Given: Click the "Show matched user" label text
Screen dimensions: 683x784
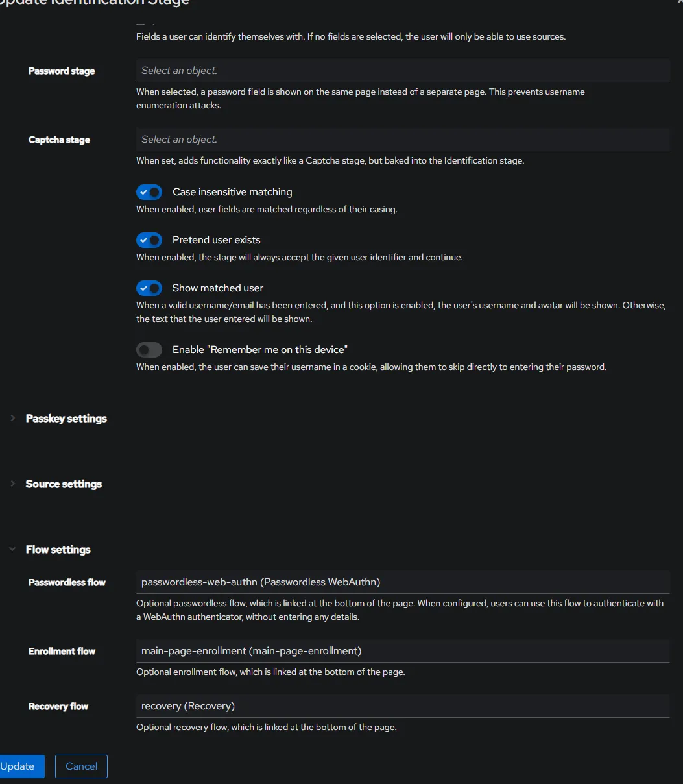Looking at the screenshot, I should click(218, 288).
